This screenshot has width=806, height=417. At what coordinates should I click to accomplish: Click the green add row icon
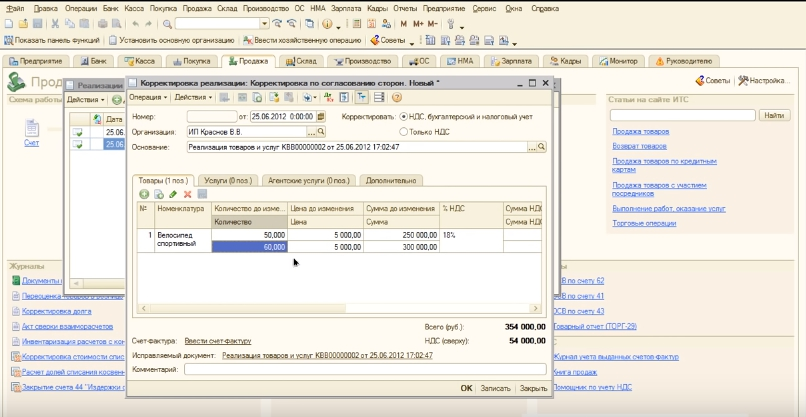(x=144, y=194)
